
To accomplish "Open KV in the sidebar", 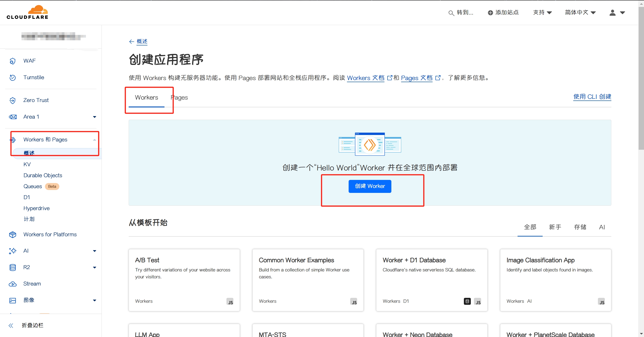I will coord(27,164).
